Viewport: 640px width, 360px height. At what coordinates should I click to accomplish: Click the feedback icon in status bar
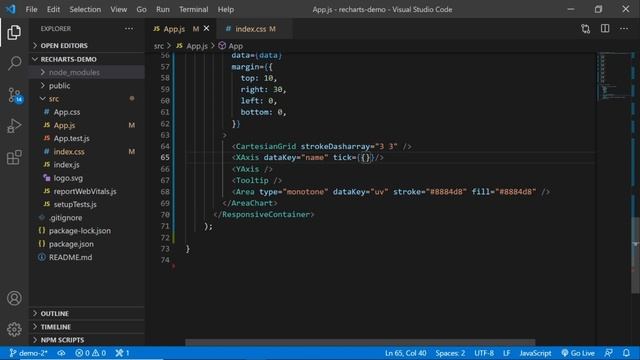608,353
